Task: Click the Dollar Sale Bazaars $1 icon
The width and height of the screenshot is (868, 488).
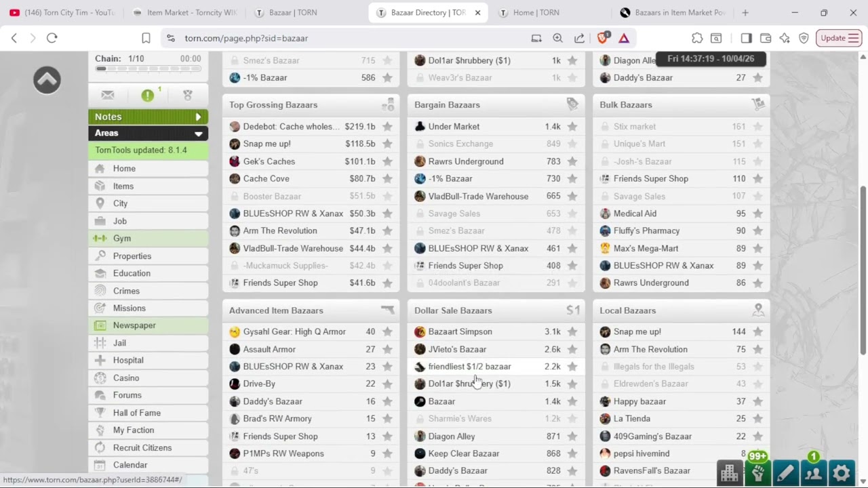Action: [x=573, y=310]
